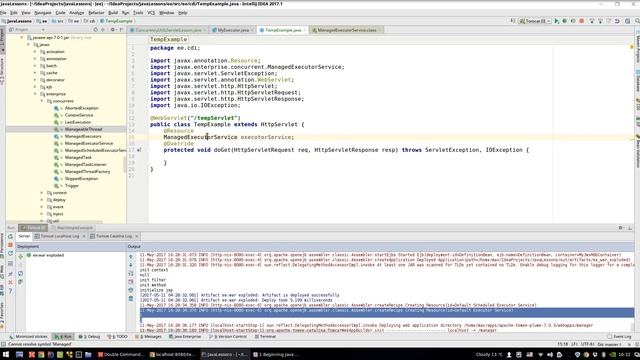Expand the context package
This screenshot has height=360, width=640.
[42, 193]
